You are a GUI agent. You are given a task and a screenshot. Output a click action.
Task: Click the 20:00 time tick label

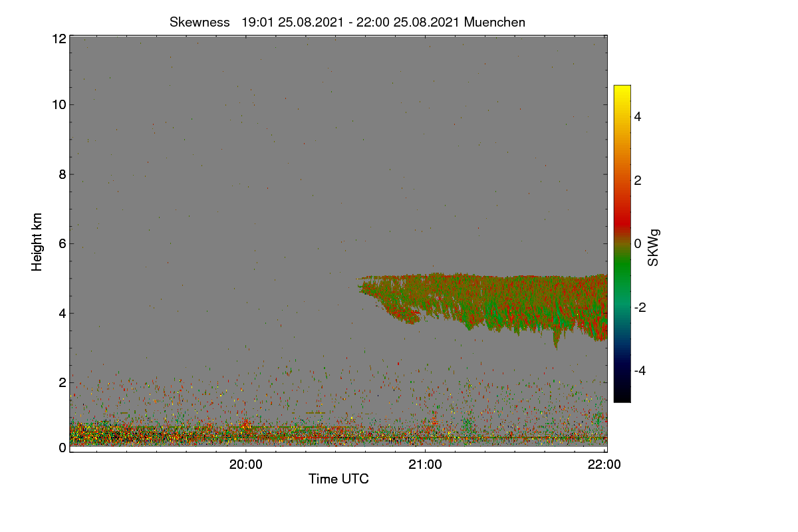coord(246,465)
